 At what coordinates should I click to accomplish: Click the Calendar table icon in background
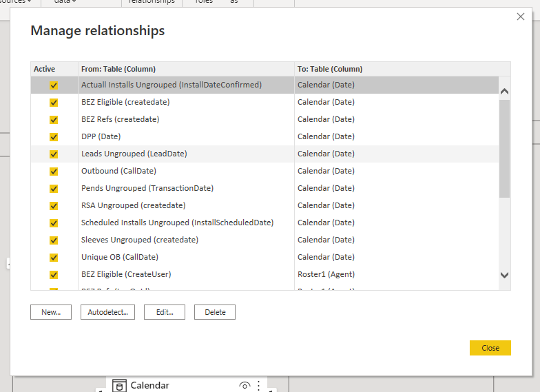click(x=120, y=386)
